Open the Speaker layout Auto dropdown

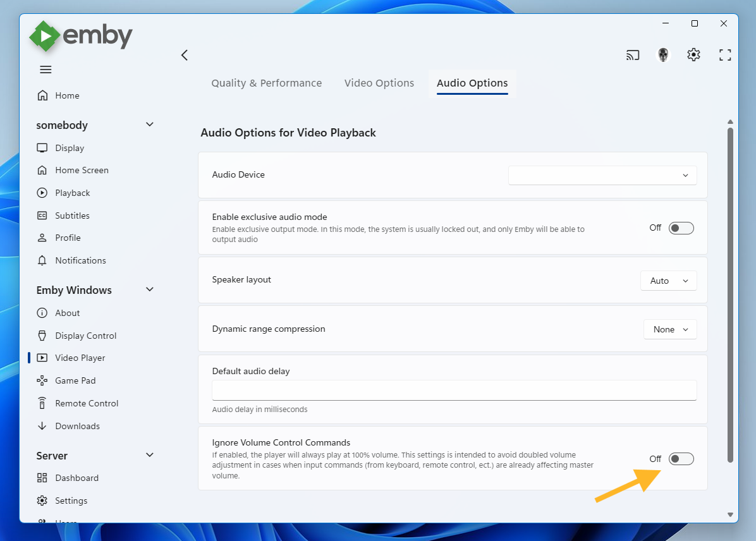point(668,281)
